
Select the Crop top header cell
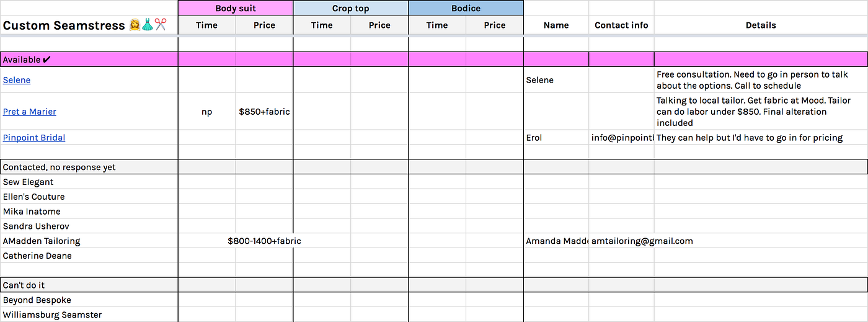point(351,8)
